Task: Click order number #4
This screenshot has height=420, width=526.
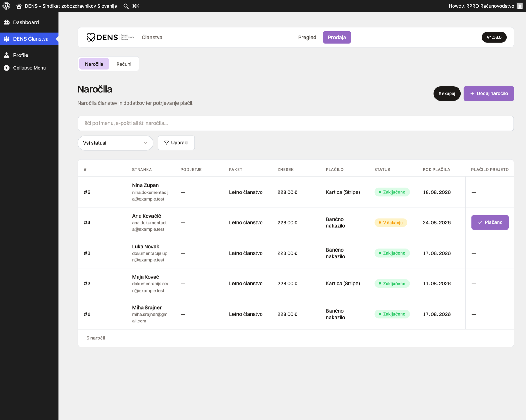Action: 87,222
